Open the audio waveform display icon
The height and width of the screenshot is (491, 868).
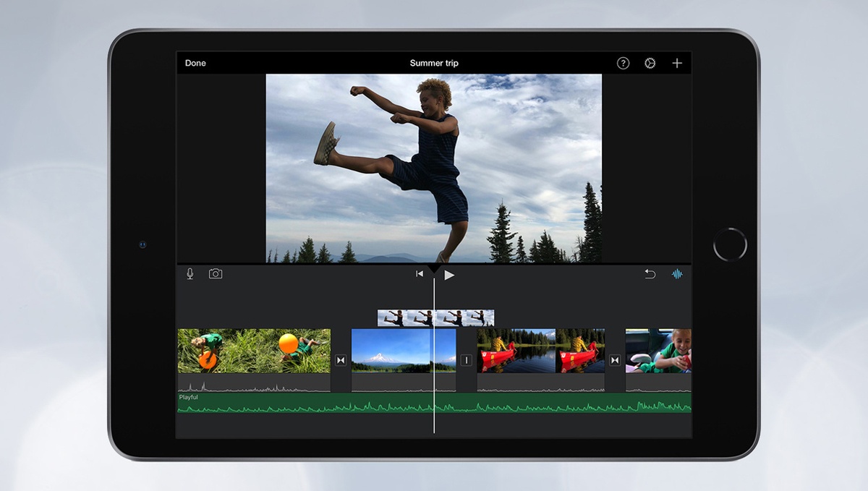coord(676,273)
